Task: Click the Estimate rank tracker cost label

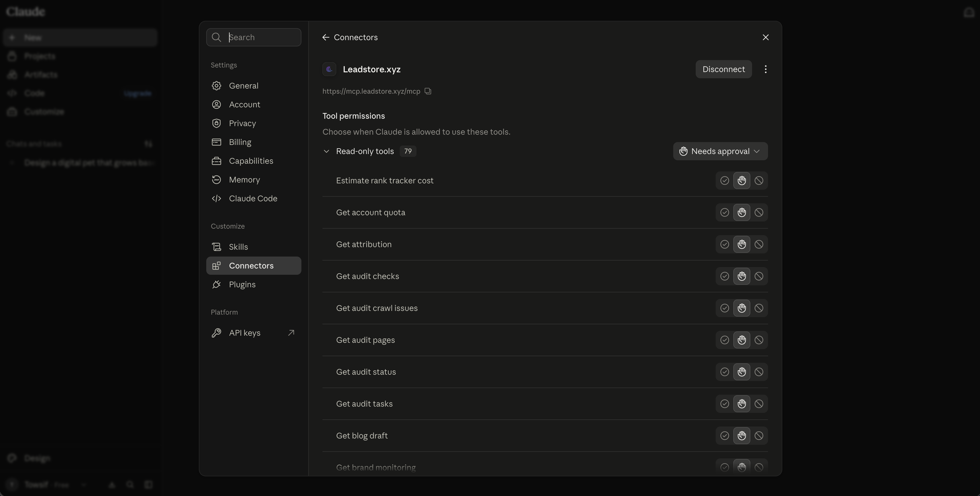Action: click(385, 181)
